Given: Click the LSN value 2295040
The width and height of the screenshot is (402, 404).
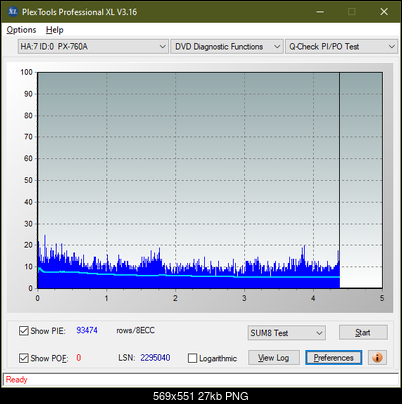Looking at the screenshot, I should (155, 358).
